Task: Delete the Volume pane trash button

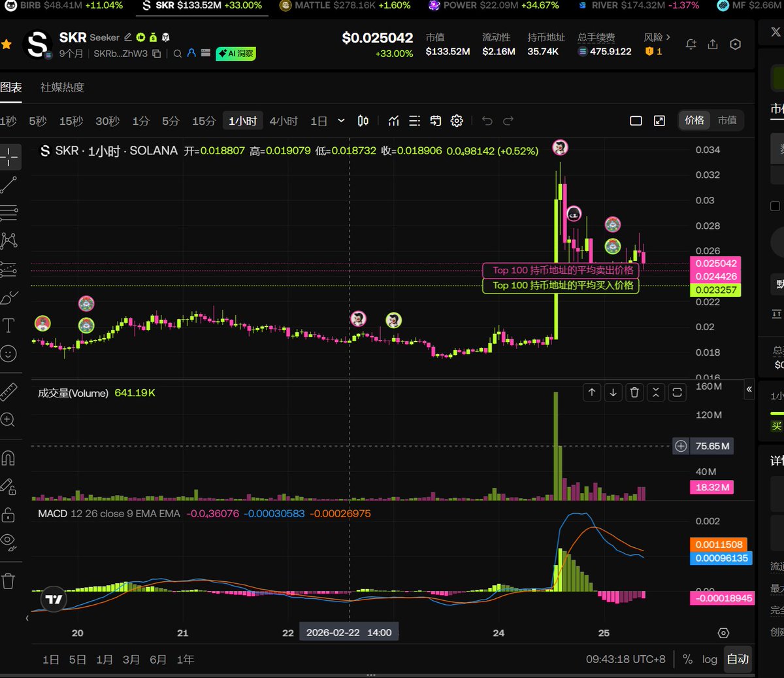Action: (x=634, y=392)
